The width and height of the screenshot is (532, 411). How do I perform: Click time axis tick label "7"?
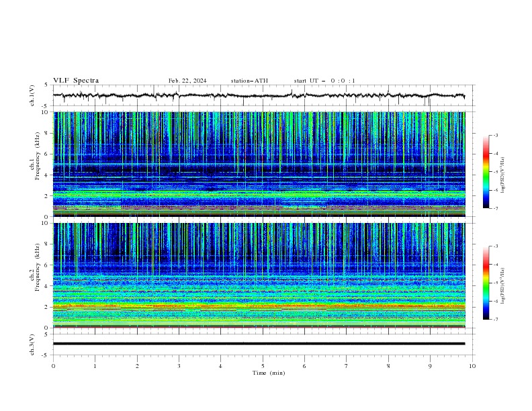coord(347,366)
